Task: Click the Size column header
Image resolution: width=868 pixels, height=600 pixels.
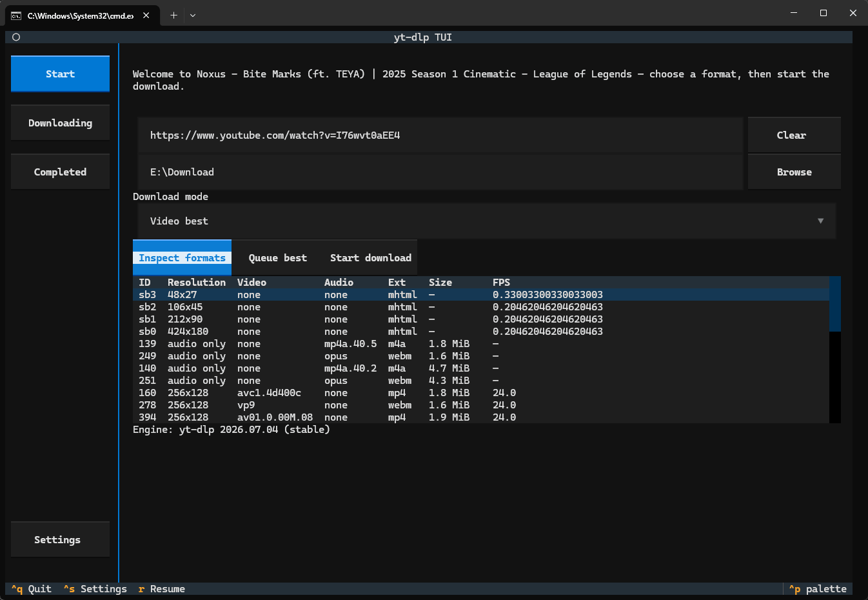Action: click(x=440, y=283)
